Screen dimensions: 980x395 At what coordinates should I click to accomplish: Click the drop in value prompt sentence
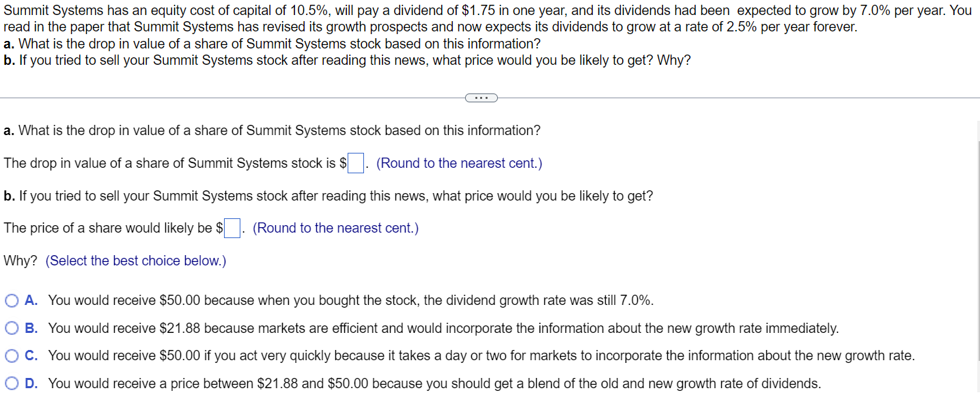tap(171, 163)
